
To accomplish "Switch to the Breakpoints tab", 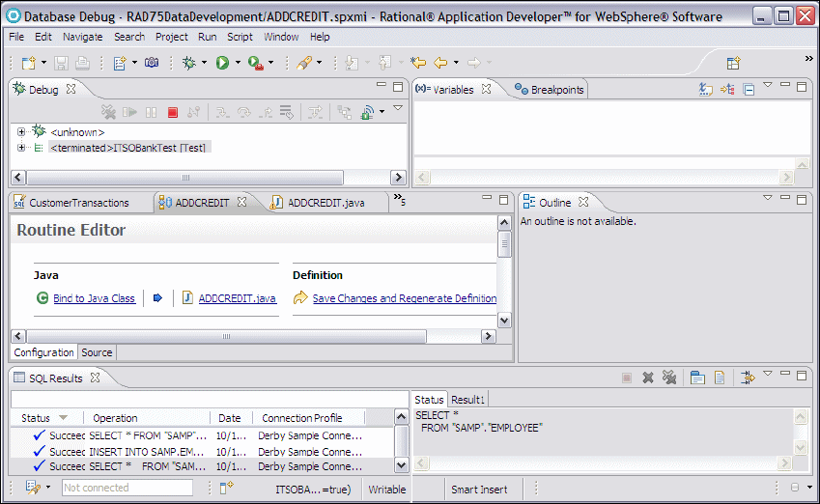I will [550, 90].
